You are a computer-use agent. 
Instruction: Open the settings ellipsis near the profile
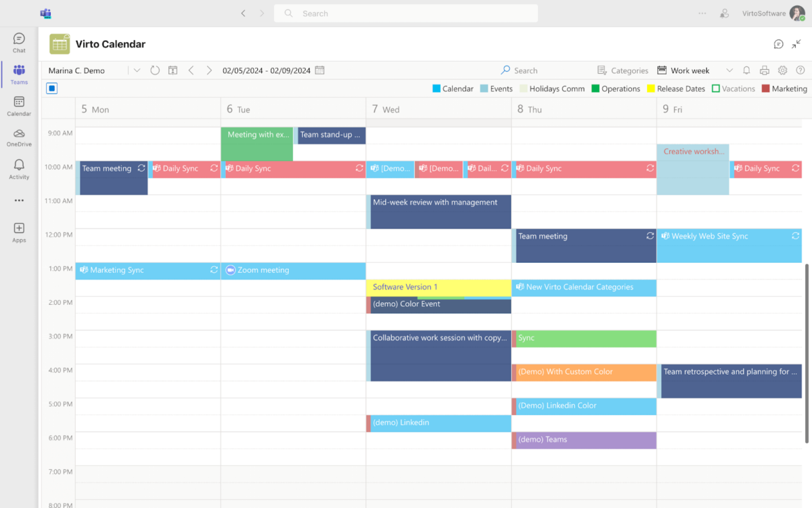[x=702, y=13]
